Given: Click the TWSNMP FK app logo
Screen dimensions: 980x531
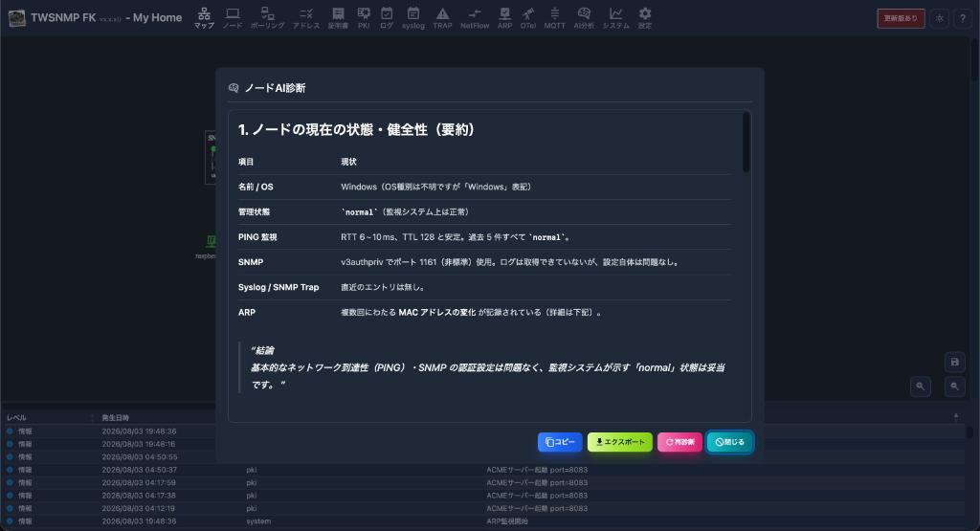Looking at the screenshot, I should (17, 18).
